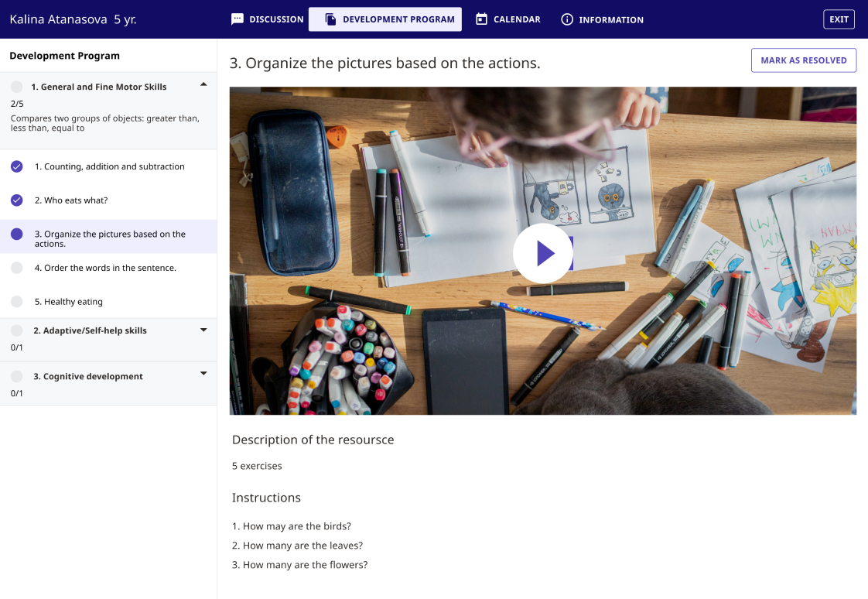Click 'Development Program' sidebar title
Screen dimensions: 868x599
(64, 56)
